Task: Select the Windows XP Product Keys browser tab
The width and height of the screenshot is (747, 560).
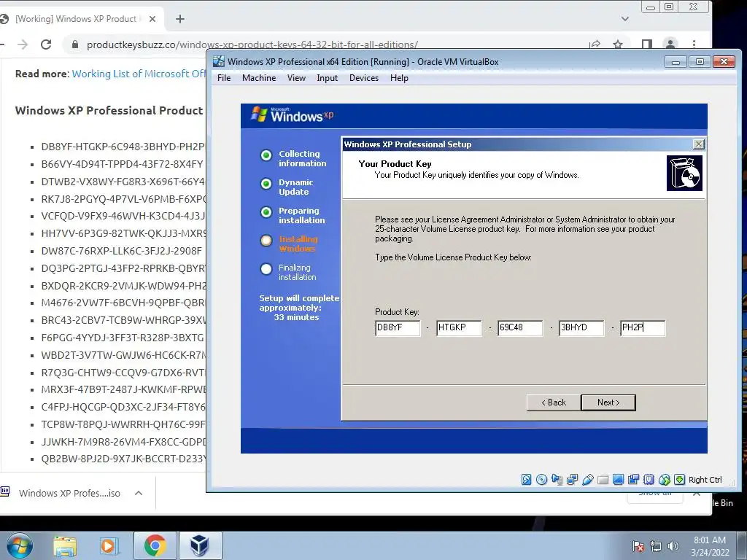Action: (x=76, y=19)
